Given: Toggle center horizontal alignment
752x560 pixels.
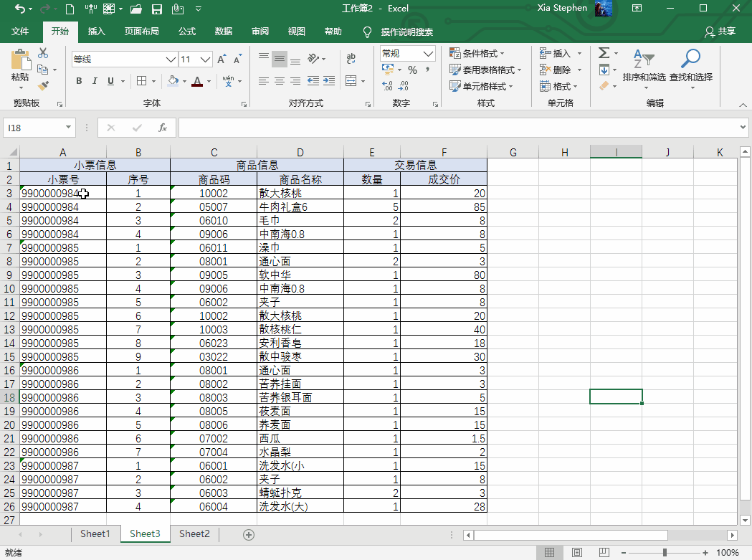Looking at the screenshot, I should pos(280,80).
